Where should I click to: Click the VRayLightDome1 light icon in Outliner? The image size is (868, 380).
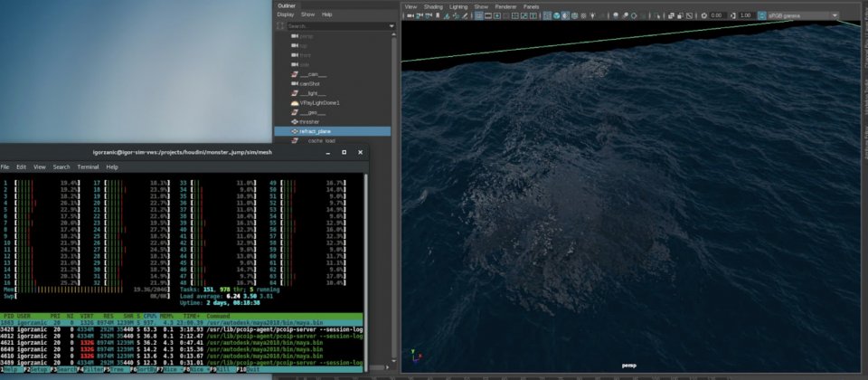[x=295, y=103]
